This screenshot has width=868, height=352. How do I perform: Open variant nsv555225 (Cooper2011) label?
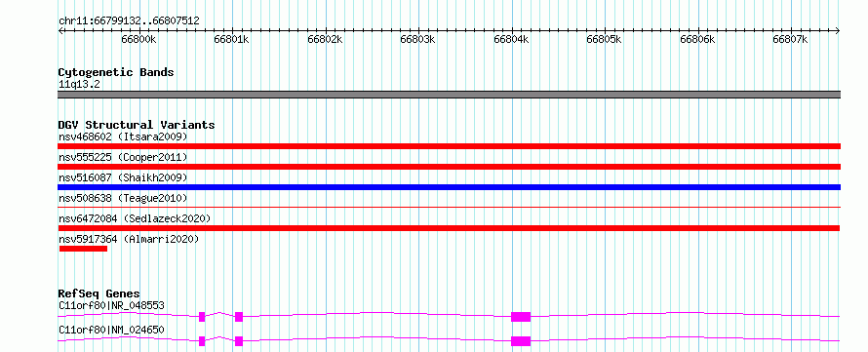coord(123,157)
